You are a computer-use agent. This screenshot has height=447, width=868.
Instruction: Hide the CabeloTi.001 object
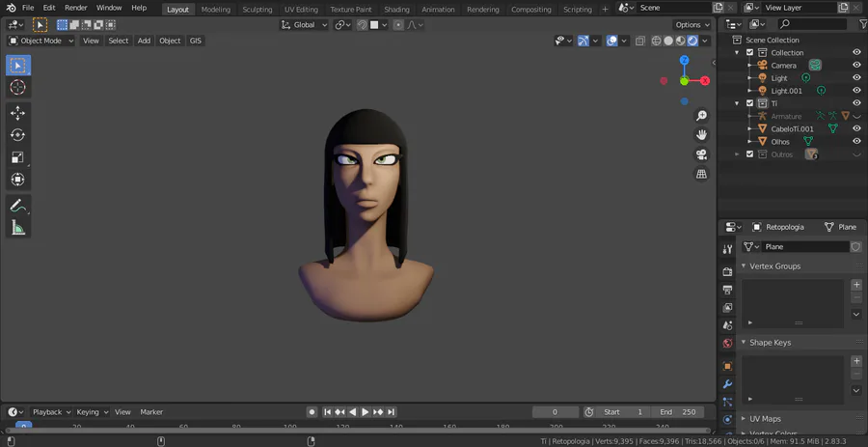coord(856,128)
